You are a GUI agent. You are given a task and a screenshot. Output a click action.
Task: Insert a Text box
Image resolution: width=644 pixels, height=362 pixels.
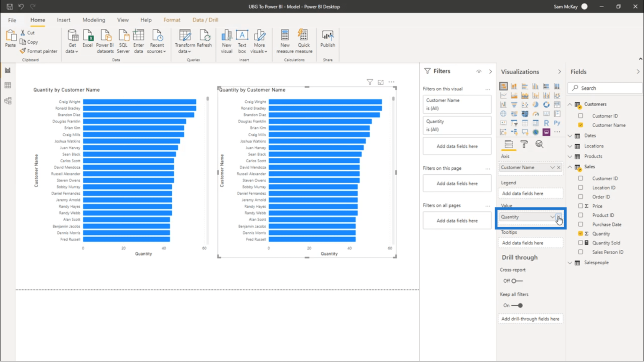coord(242,41)
